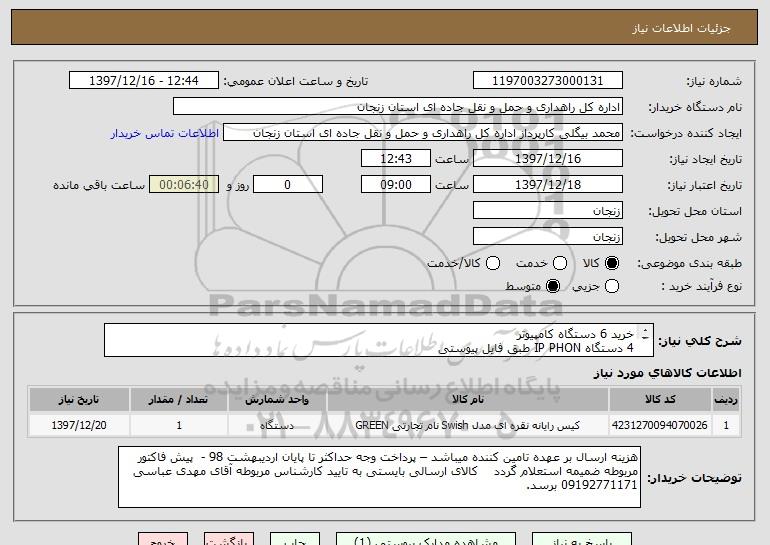Viewport: 770px width, 545px height.
Task: Click the بازگشت back button
Action: (229, 539)
